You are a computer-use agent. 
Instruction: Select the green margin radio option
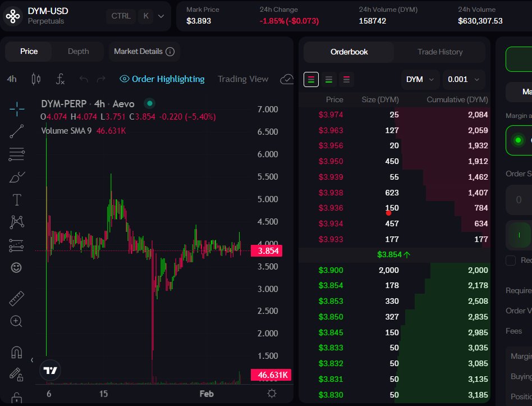click(x=518, y=140)
